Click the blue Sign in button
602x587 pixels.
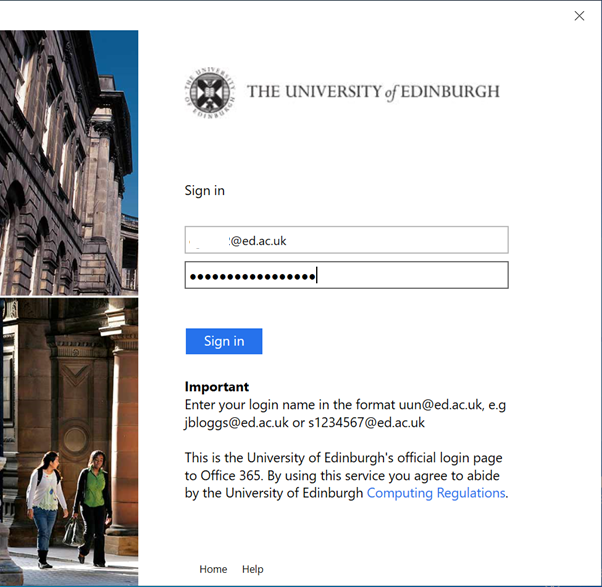[x=224, y=341]
